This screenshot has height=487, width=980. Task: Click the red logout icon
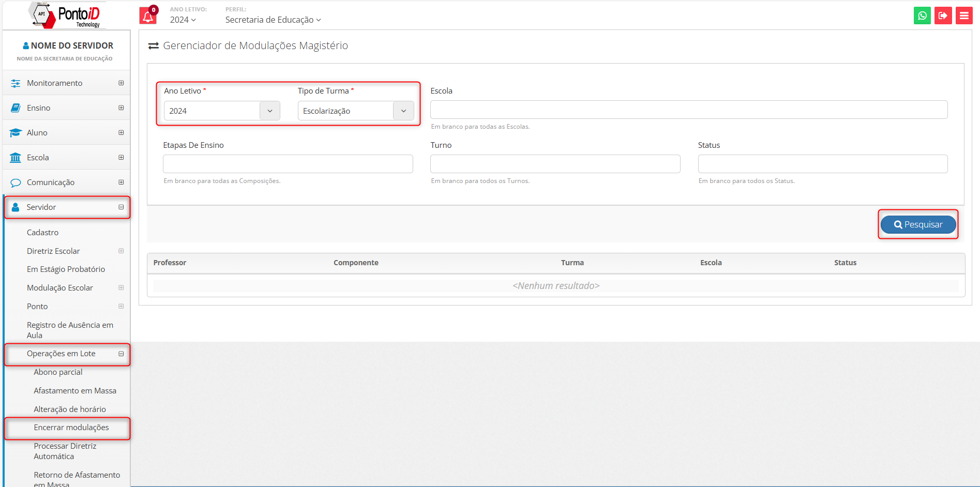point(943,16)
